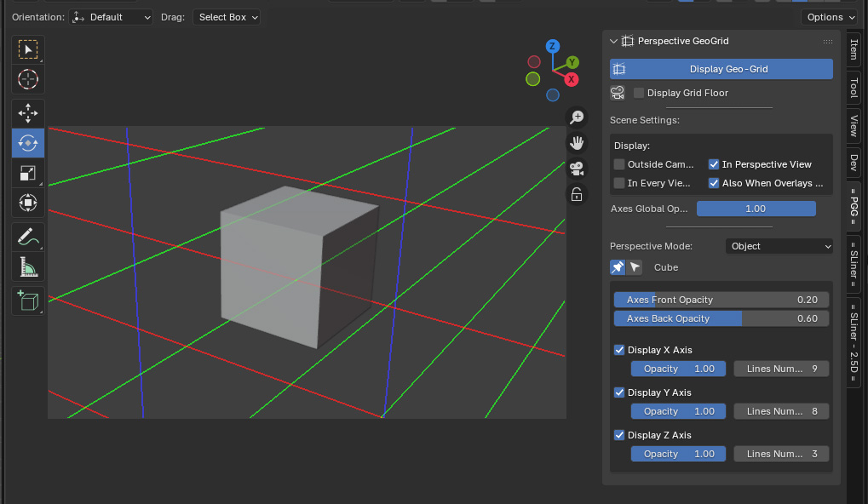Select the Move tool
This screenshot has height=504, width=868.
pyautogui.click(x=28, y=112)
